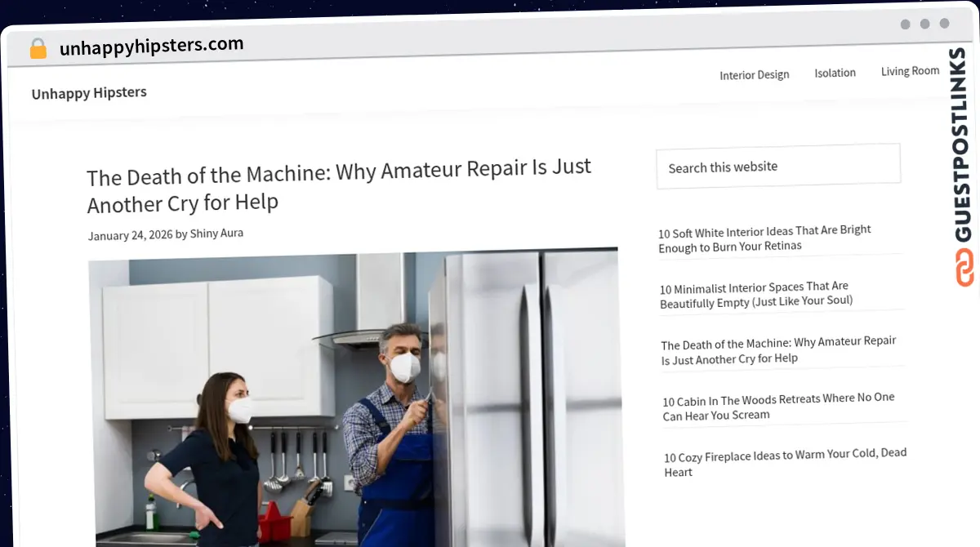This screenshot has height=547, width=980.
Task: Open the Isolation menu item
Action: (835, 73)
